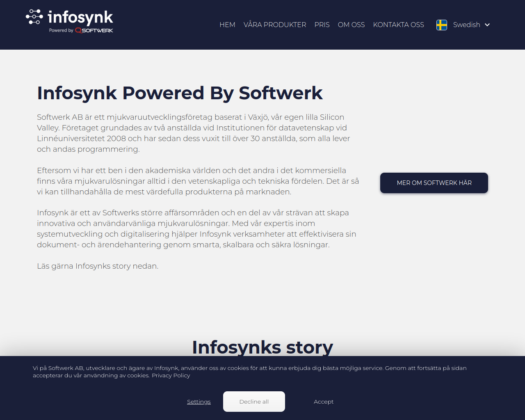Click the Infosynks story heading
525x420 pixels.
(262, 347)
